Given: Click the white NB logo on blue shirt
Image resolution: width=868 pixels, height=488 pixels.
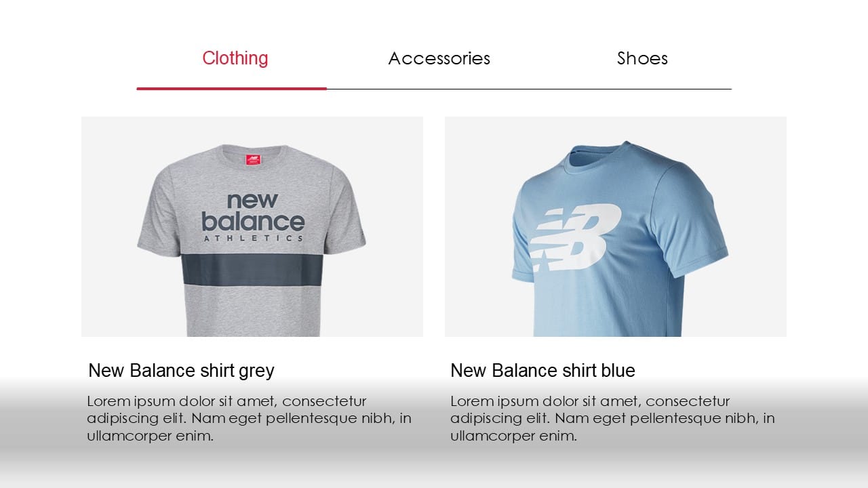Looking at the screenshot, I should 575,237.
